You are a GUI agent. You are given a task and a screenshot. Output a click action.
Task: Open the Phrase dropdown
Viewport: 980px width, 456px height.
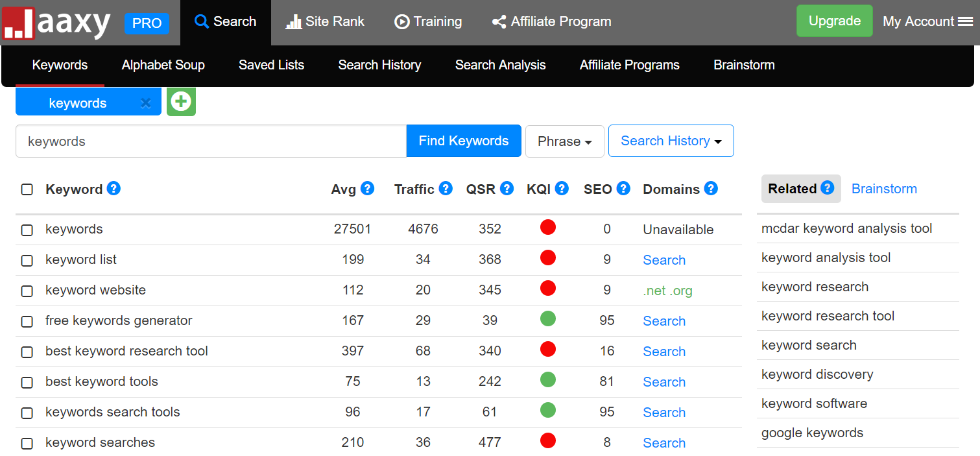click(564, 141)
